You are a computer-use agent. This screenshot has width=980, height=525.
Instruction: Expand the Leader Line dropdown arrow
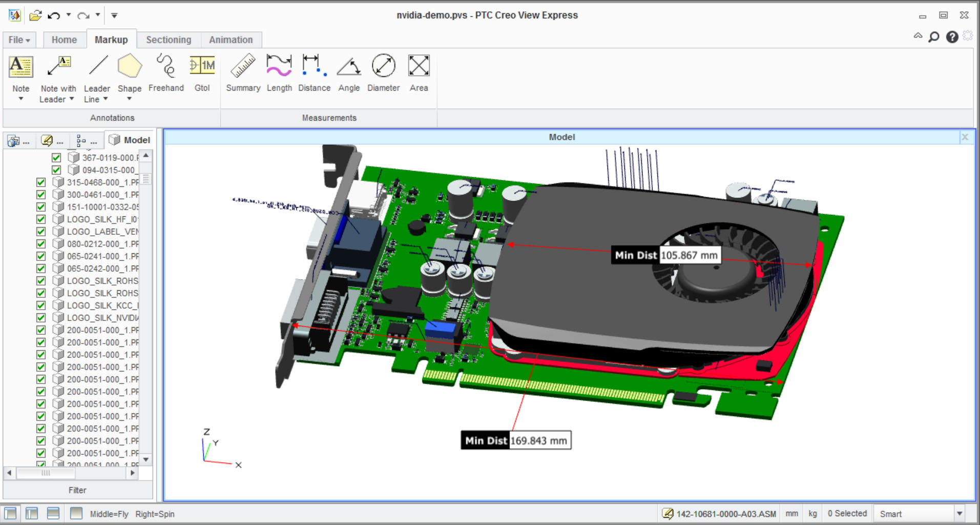[106, 99]
